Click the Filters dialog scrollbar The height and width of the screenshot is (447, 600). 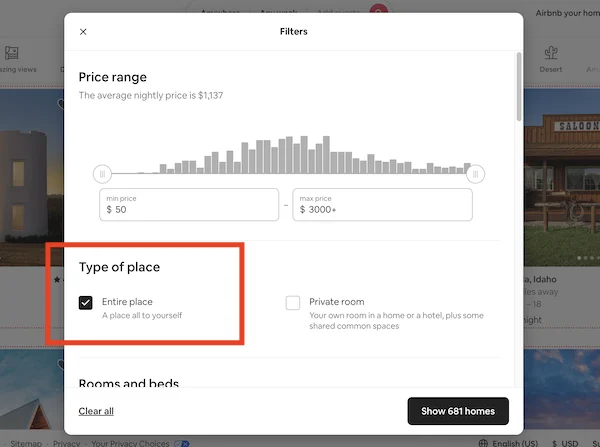click(519, 86)
